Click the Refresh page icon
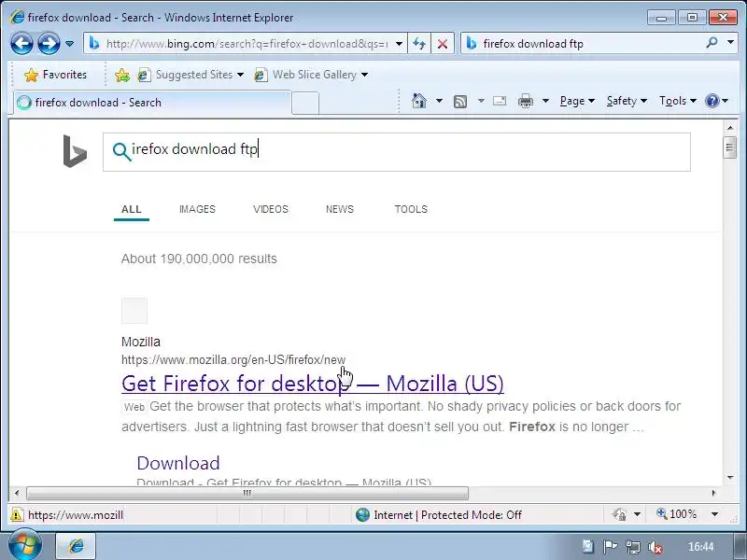Image resolution: width=747 pixels, height=560 pixels. coord(418,44)
